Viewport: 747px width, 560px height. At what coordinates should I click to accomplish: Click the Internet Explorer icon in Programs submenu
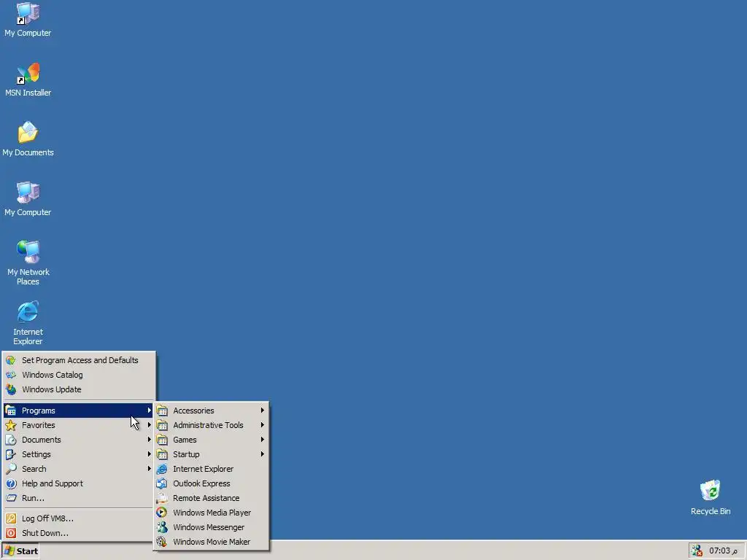[162, 469]
